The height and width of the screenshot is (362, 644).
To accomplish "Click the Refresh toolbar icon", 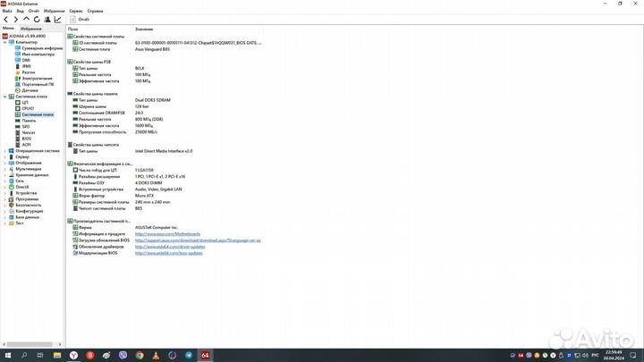I will coord(37,19).
